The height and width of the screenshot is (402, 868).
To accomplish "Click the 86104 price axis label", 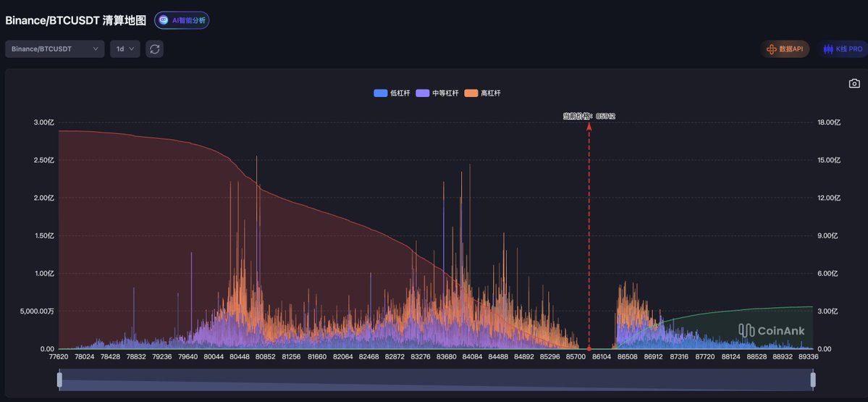I will (602, 357).
